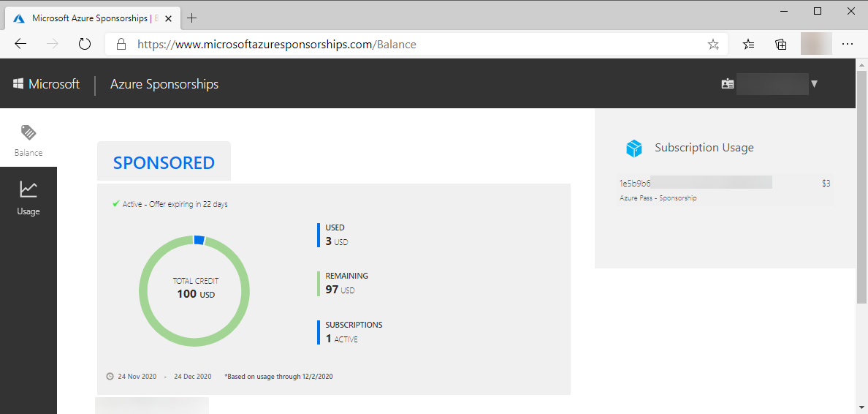Click the Microsoft wordmark text
868x414 pixels.
54,84
